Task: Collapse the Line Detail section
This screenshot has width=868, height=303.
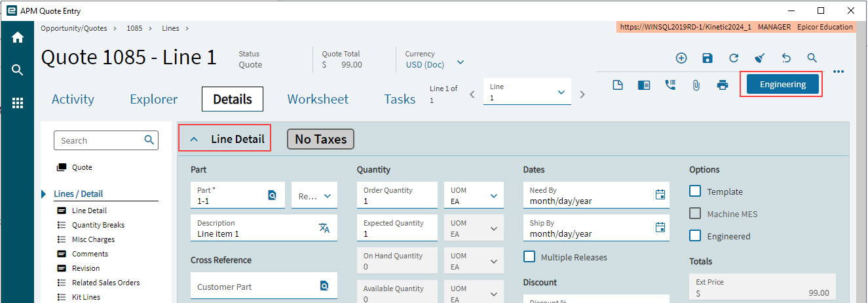Action: [194, 139]
